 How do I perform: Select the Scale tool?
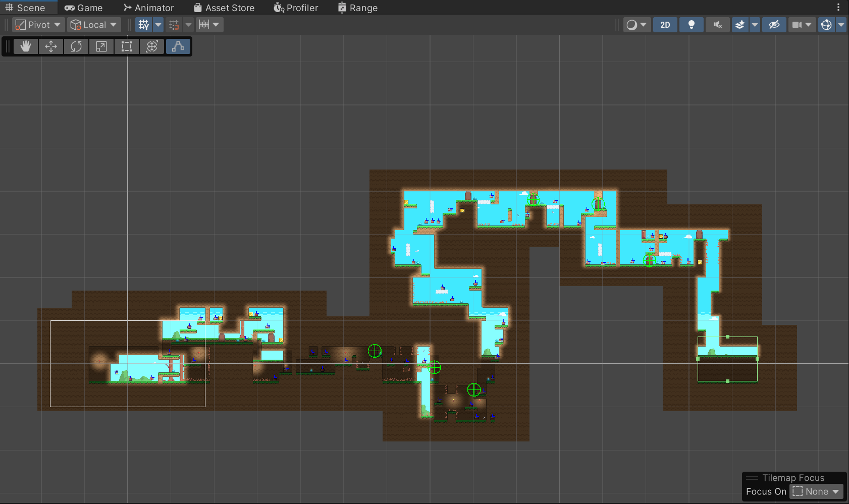pyautogui.click(x=101, y=46)
